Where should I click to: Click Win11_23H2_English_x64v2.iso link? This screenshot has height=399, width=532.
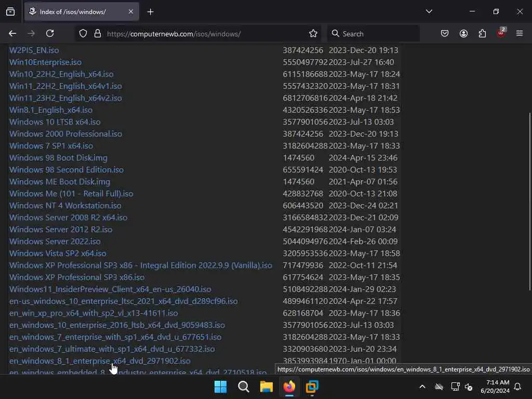click(65, 98)
